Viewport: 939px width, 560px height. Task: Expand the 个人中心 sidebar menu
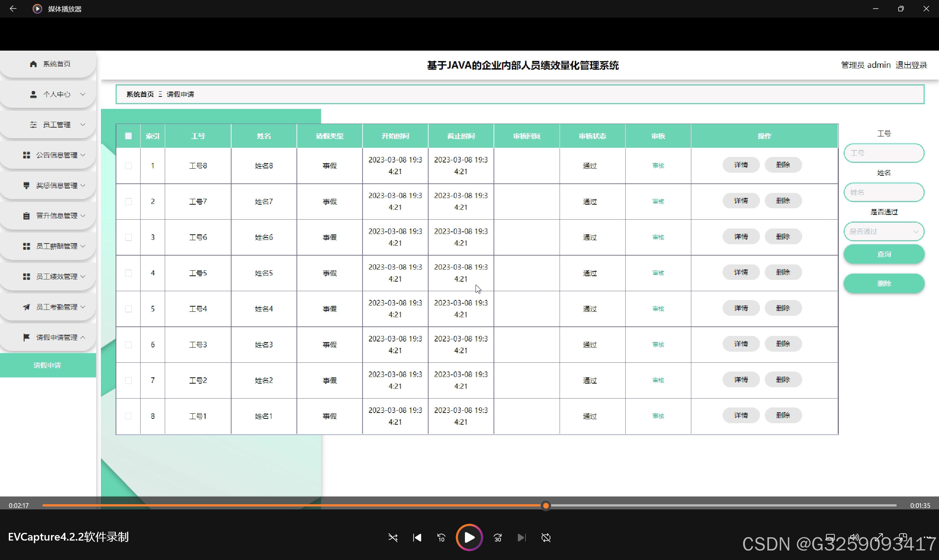click(x=48, y=94)
